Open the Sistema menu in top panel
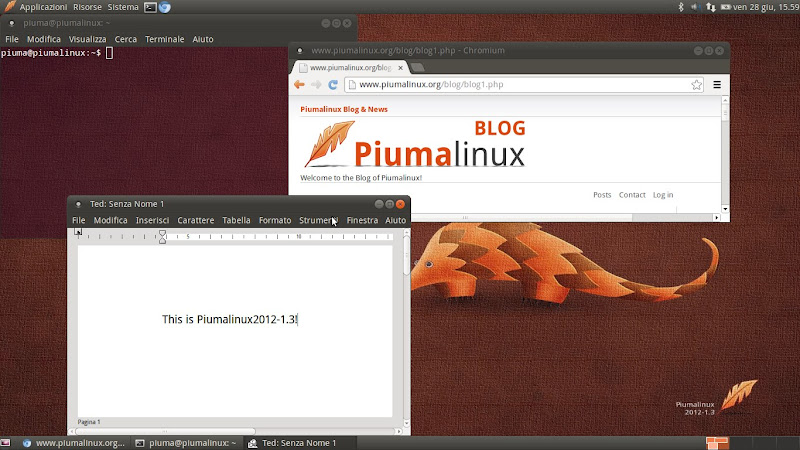 (x=123, y=7)
